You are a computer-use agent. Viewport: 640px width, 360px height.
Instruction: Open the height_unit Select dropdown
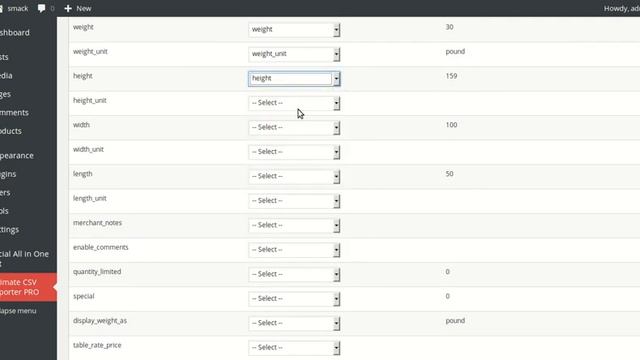pyautogui.click(x=294, y=103)
